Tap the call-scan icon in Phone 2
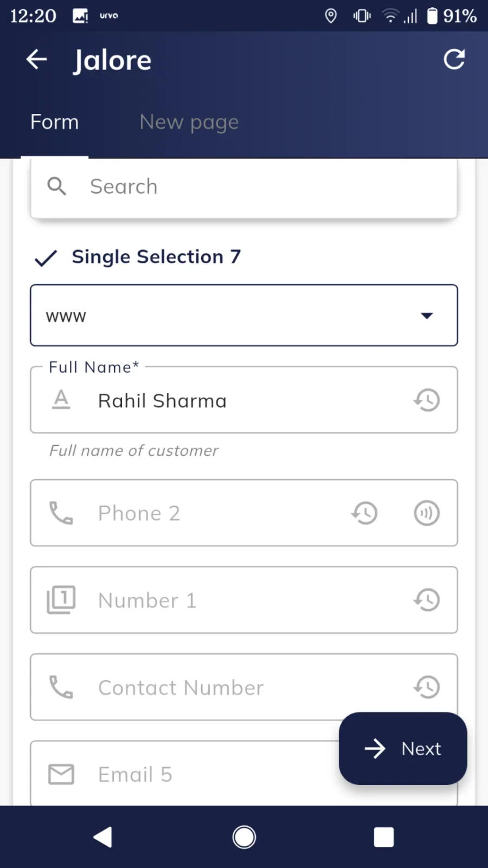 click(427, 513)
